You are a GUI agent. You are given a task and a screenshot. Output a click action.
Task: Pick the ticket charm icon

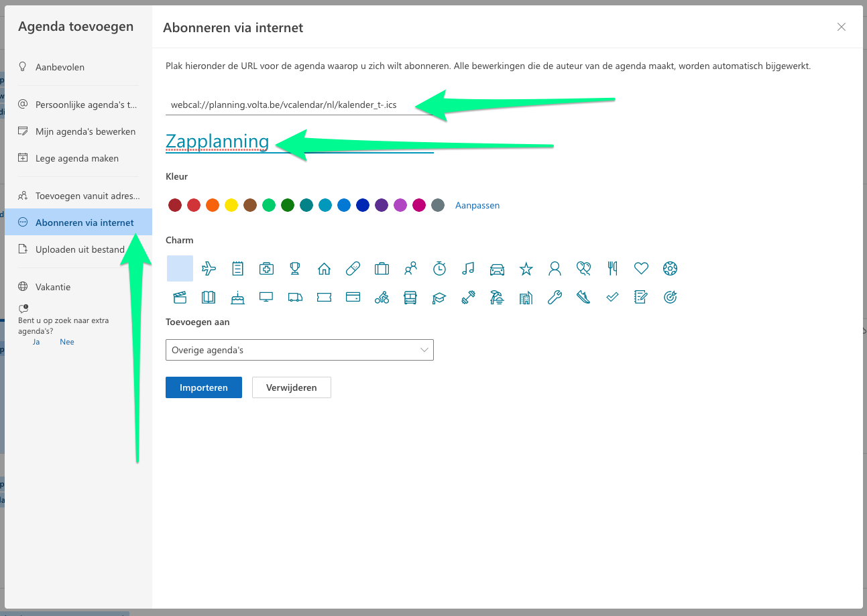click(324, 298)
